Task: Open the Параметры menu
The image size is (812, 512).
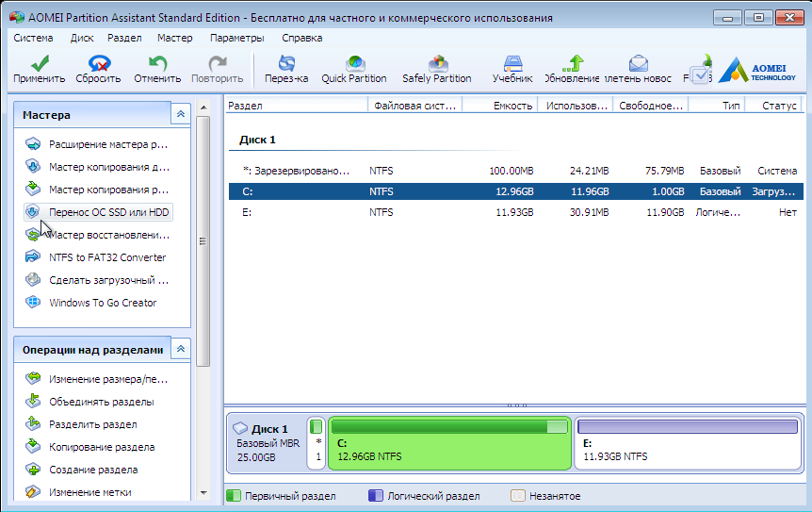Action: 237,38
